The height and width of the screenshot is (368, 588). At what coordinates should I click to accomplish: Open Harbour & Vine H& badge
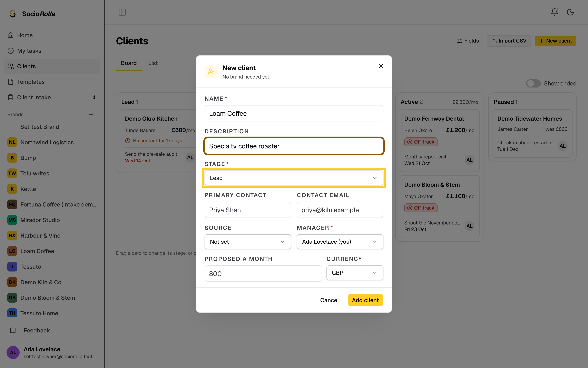[x=12, y=235]
